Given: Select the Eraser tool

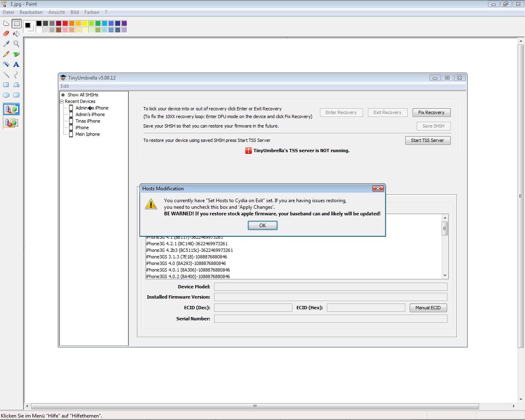Looking at the screenshot, I should [6, 34].
